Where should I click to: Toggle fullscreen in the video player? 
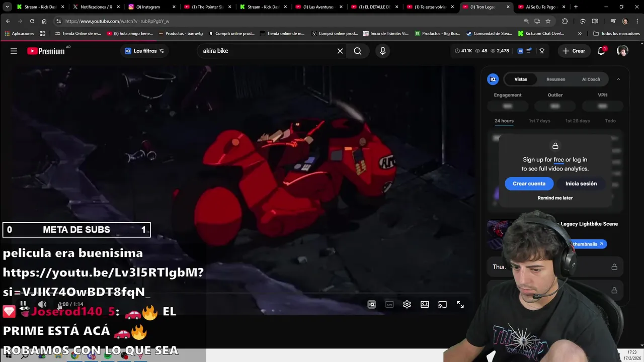click(460, 304)
